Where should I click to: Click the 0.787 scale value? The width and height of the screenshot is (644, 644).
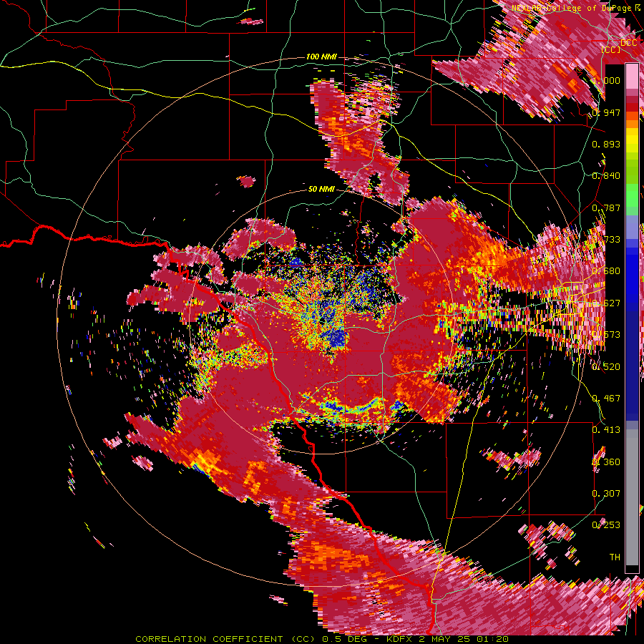(x=606, y=208)
